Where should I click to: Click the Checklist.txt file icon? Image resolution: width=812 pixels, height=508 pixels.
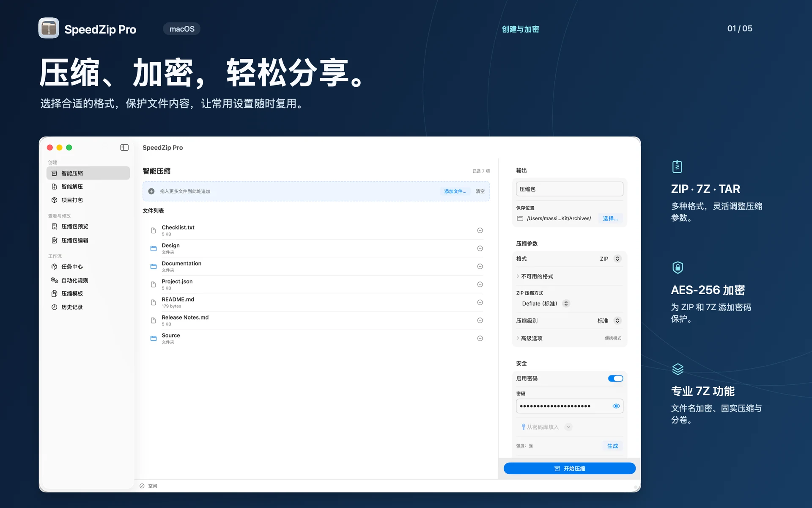[x=154, y=230]
